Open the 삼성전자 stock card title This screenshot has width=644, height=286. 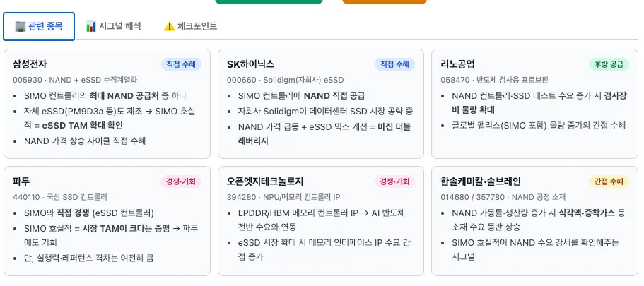point(30,64)
